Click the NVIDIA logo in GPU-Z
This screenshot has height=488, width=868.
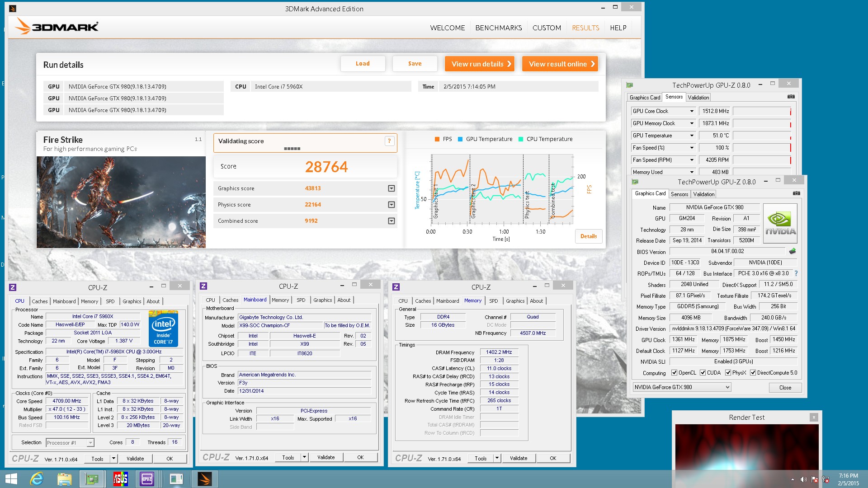point(780,224)
